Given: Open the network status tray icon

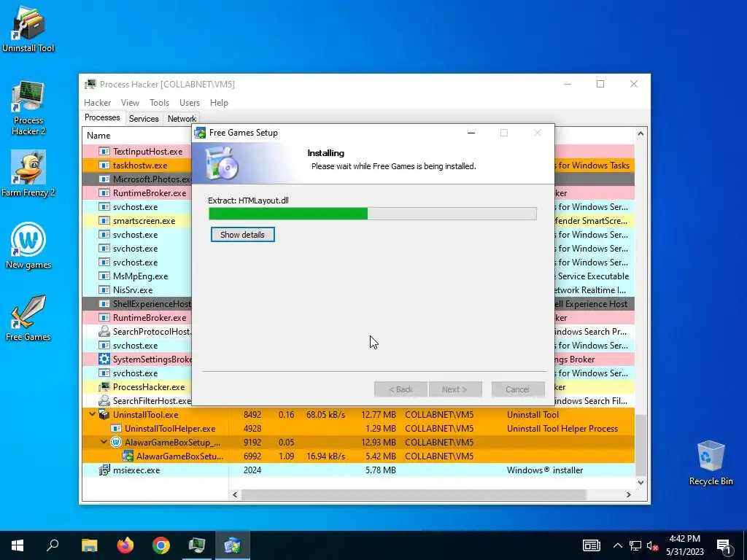Looking at the screenshot, I should point(635,545).
